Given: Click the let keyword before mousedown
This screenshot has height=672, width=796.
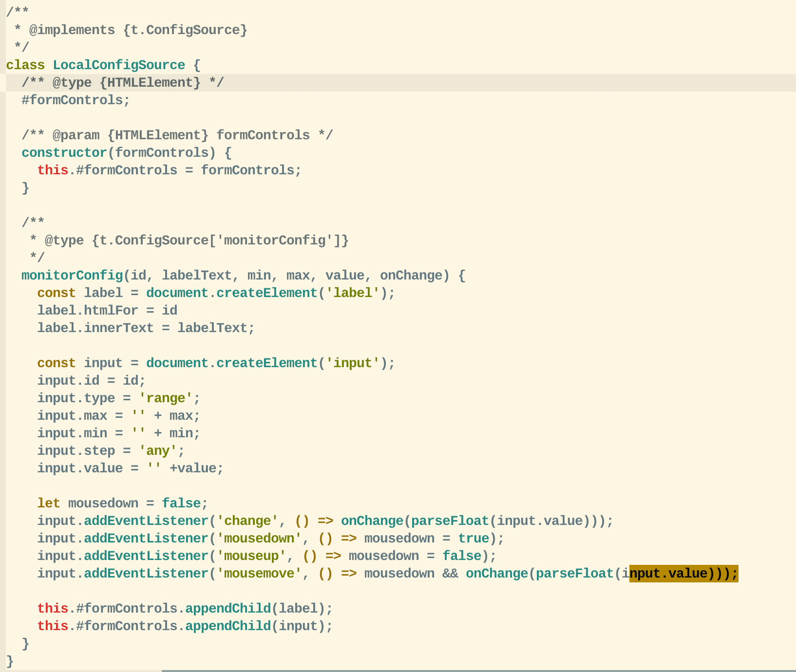Looking at the screenshot, I should point(48,504).
